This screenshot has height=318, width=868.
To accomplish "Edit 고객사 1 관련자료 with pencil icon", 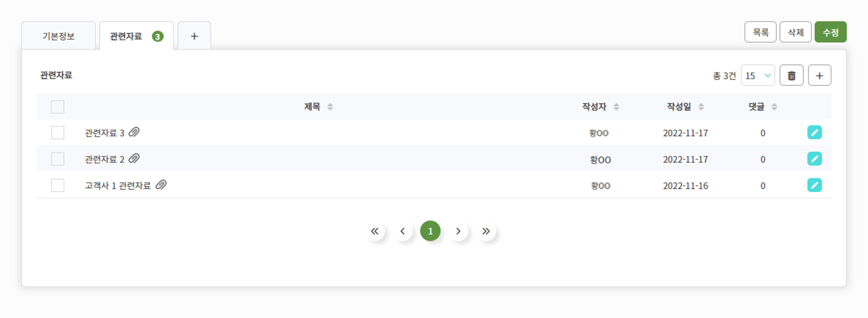I will [814, 185].
